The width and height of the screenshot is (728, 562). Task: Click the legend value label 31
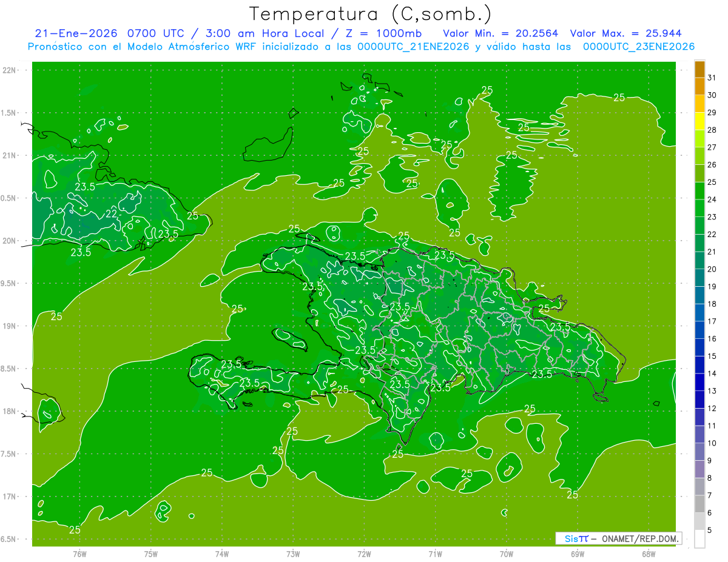click(712, 78)
